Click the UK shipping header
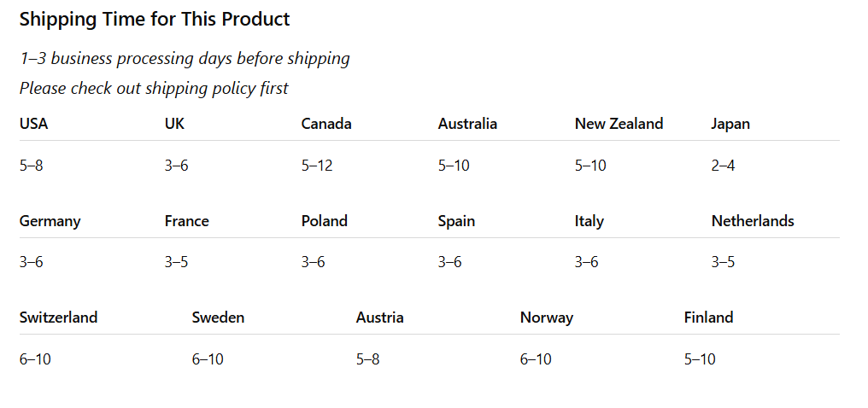The height and width of the screenshot is (408, 868). click(x=174, y=124)
